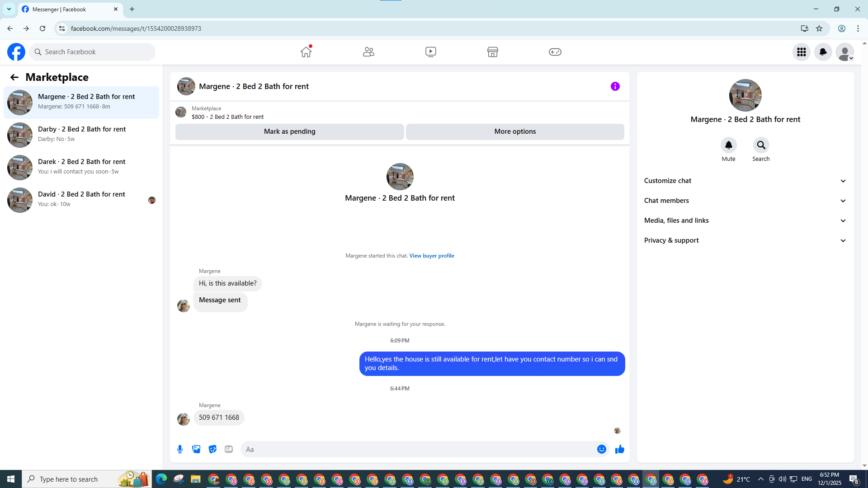Click the address bar URL
Image resolution: width=868 pixels, height=488 pixels.
coord(136,28)
